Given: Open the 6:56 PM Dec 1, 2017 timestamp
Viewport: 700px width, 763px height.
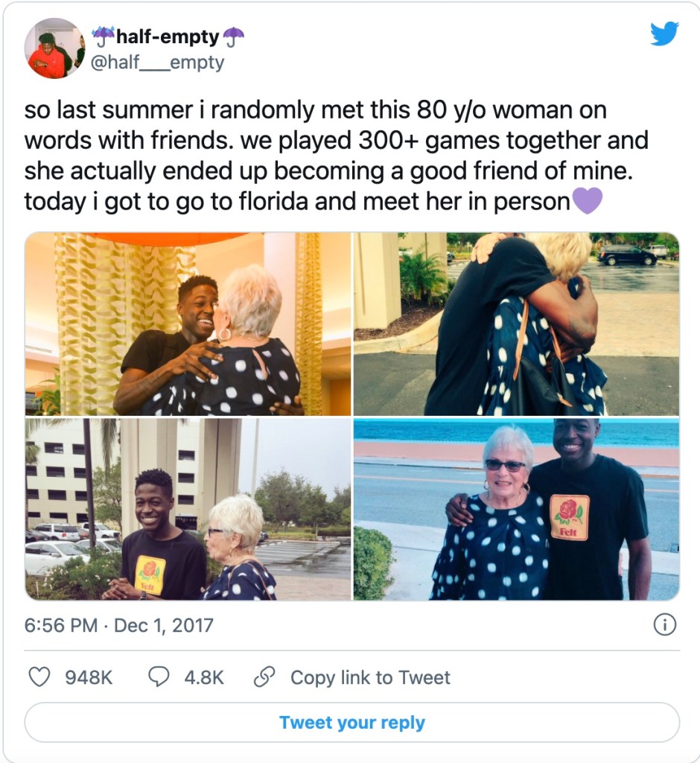Looking at the screenshot, I should 119,624.
